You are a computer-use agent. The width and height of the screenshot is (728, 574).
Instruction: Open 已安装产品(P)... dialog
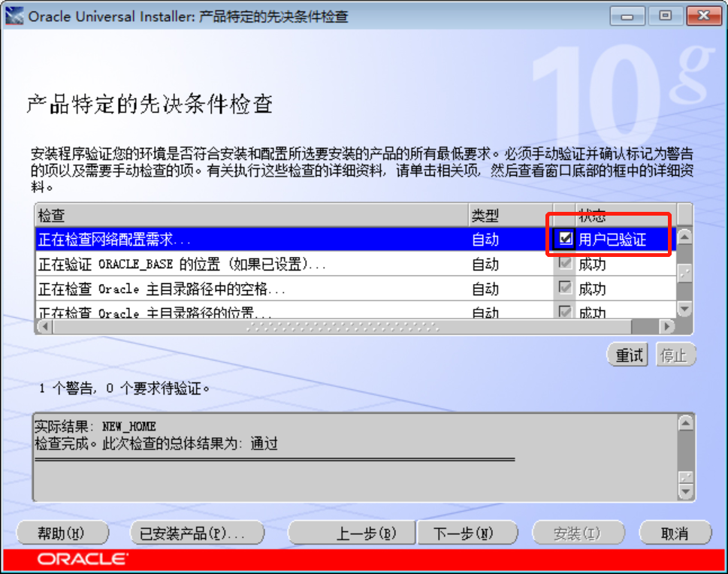(198, 533)
